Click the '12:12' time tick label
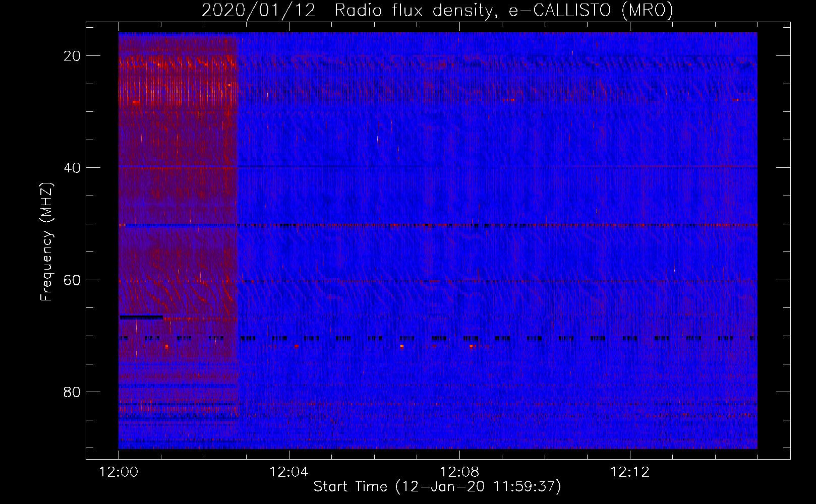The width and height of the screenshot is (816, 504). pos(630,472)
